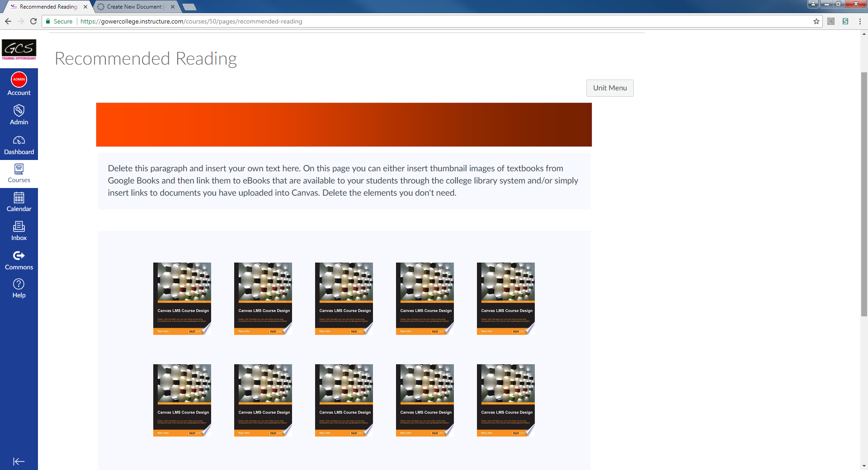Click the scrollbar's down arrow

(864, 466)
